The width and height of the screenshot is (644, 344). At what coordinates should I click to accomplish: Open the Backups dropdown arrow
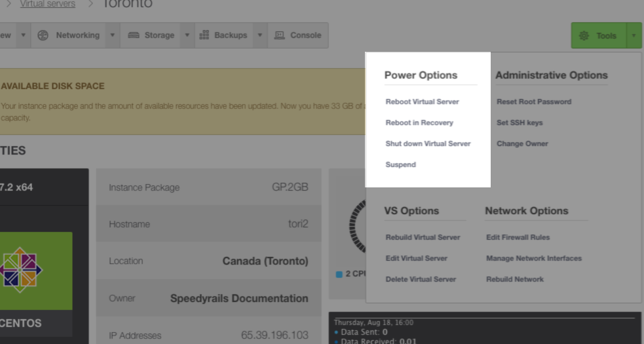coord(259,35)
